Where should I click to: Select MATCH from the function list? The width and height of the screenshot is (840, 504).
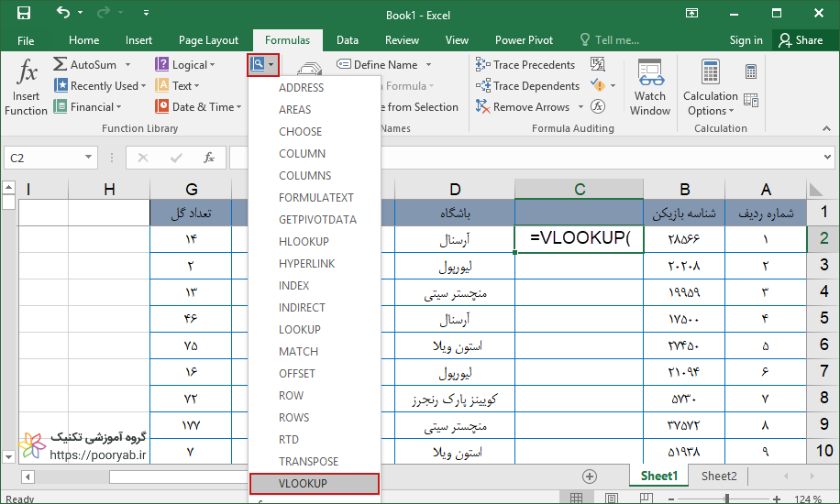click(315, 351)
